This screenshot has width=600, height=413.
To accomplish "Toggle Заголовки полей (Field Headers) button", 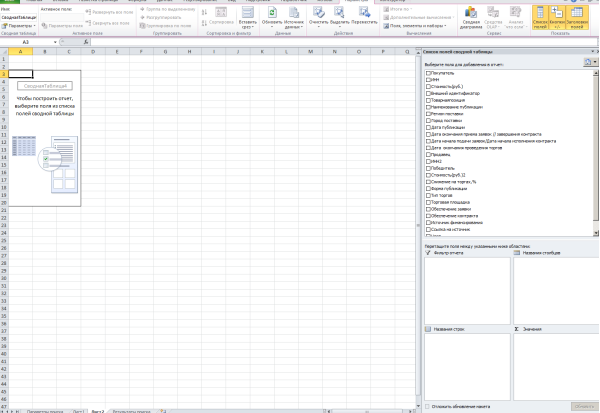I will (577, 17).
